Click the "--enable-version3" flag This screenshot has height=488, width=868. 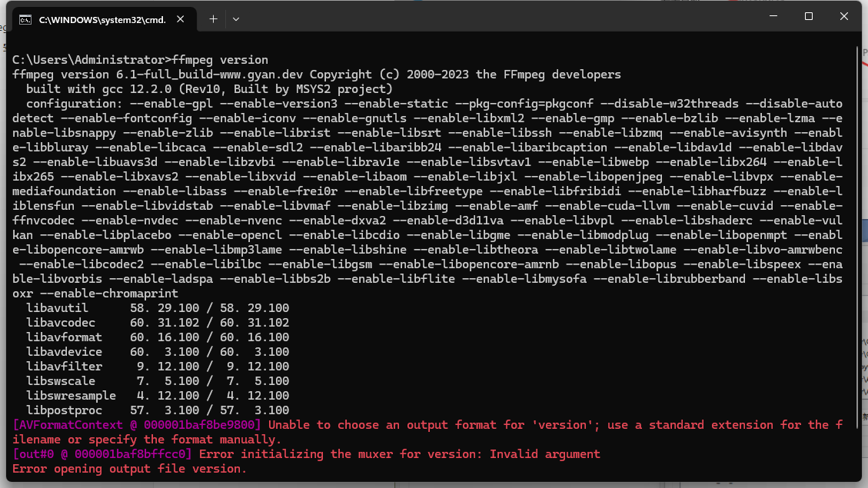278,104
